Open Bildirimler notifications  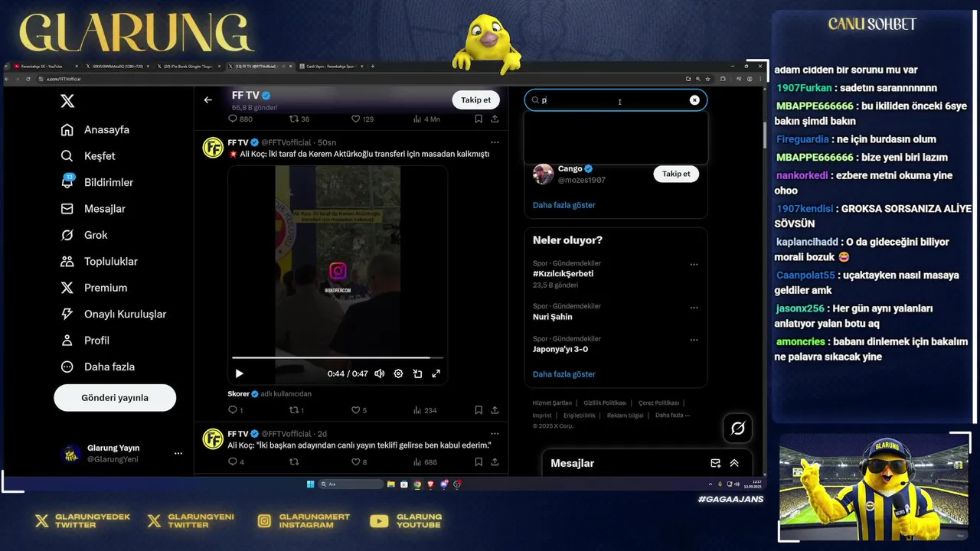[97, 182]
